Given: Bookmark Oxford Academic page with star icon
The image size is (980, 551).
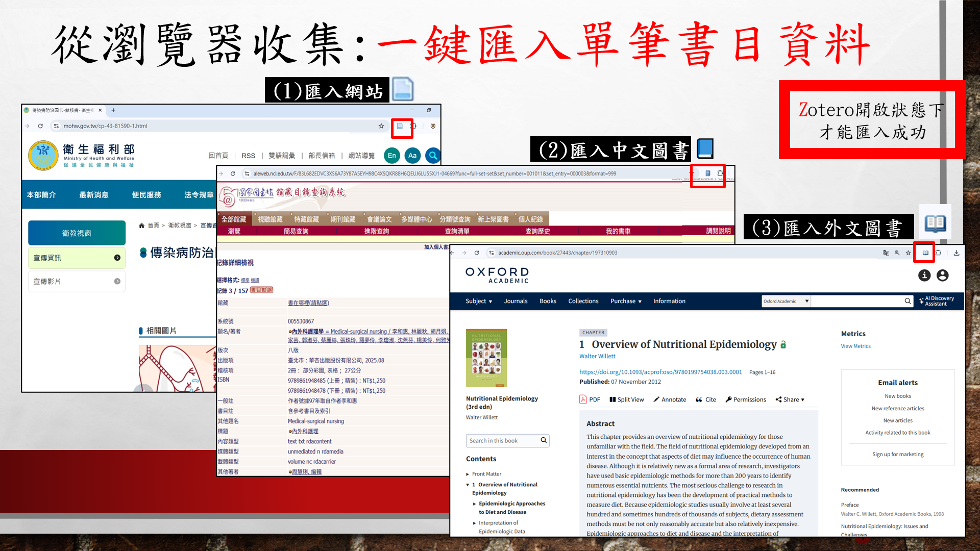Looking at the screenshot, I should click(908, 253).
